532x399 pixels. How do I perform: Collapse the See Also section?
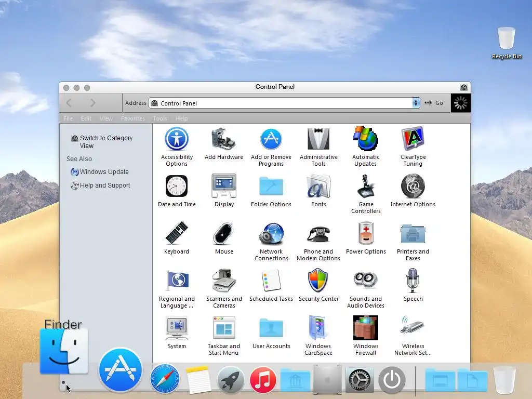coord(79,159)
